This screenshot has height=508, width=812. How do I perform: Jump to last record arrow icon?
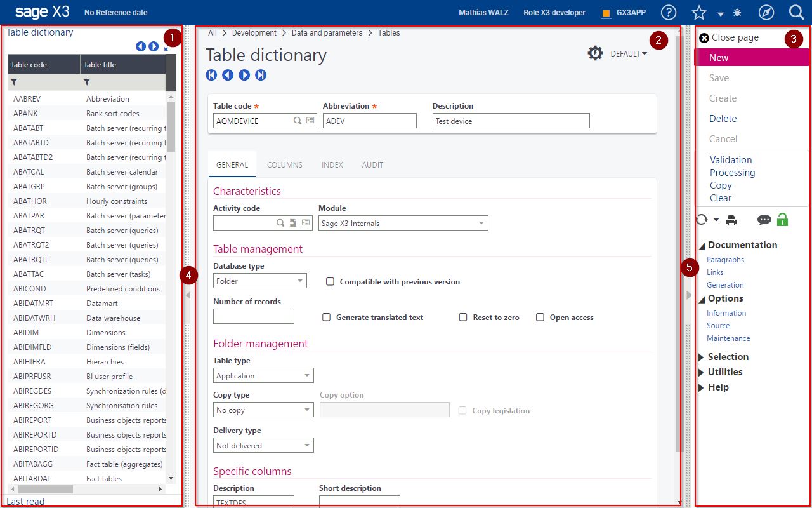coord(261,75)
